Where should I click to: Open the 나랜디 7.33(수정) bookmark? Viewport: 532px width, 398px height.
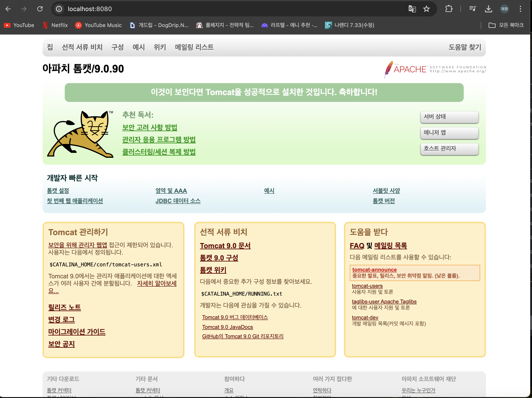click(x=350, y=25)
